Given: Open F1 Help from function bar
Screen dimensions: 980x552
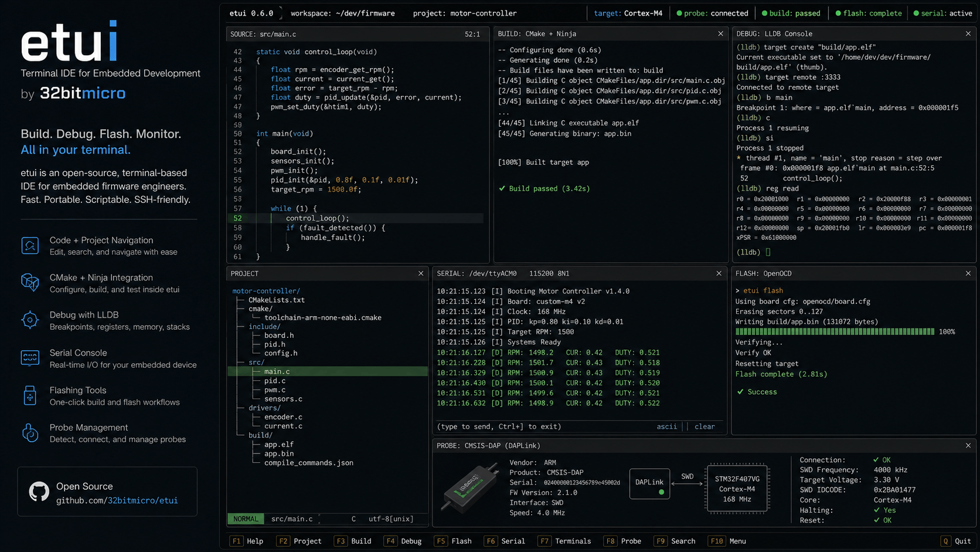Looking at the screenshot, I should (247, 541).
